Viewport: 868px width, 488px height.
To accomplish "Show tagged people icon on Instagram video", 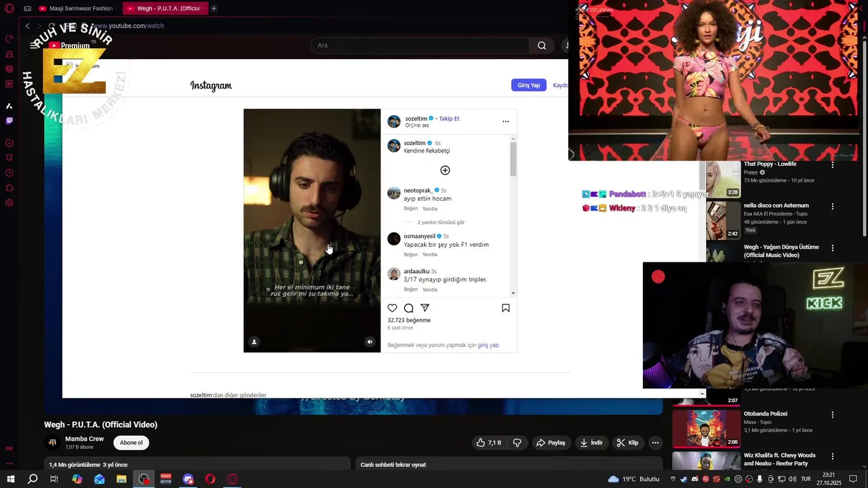I will click(x=254, y=342).
